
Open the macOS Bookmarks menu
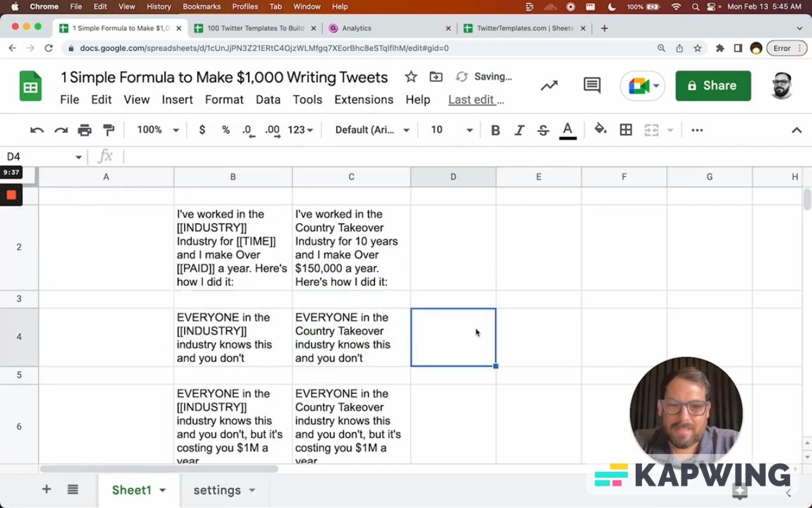202,6
